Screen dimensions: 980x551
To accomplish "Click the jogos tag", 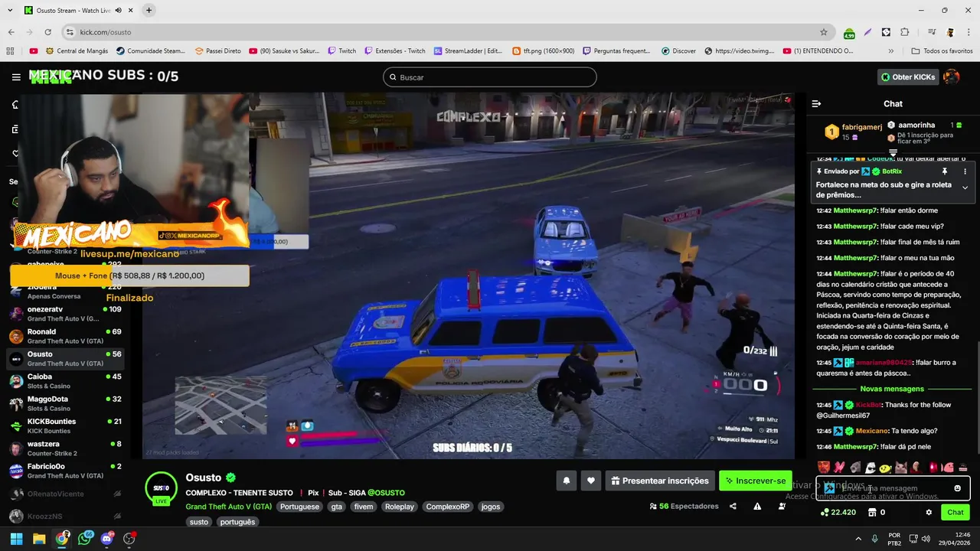I will [490, 507].
